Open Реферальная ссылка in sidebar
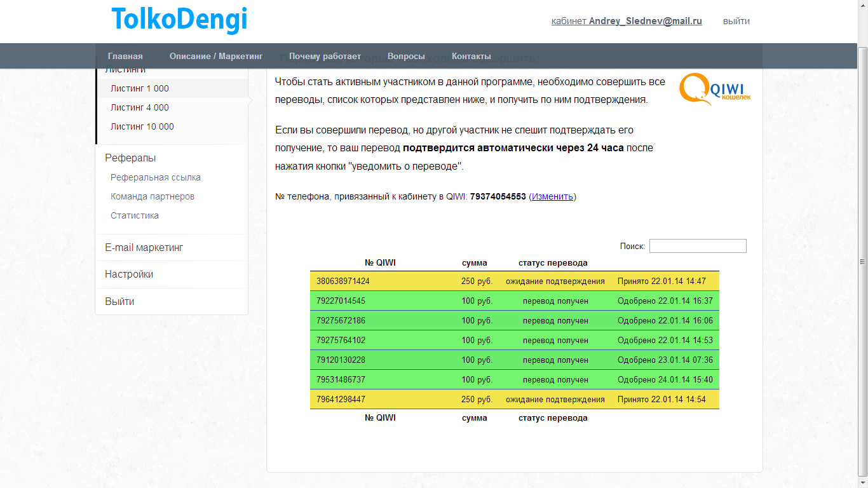868x488 pixels. [x=156, y=177]
